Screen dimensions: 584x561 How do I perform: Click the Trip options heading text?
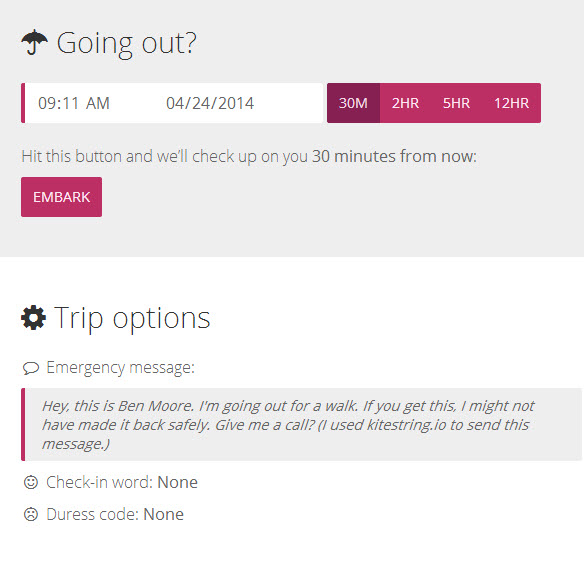[132, 318]
